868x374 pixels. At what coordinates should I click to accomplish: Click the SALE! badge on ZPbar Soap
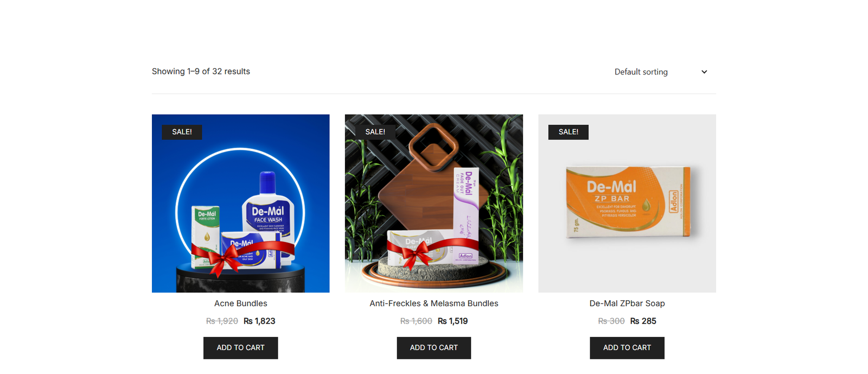pyautogui.click(x=568, y=132)
